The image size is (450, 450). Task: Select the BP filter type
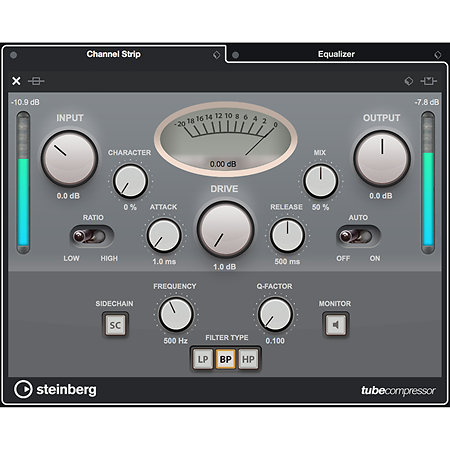(x=226, y=359)
